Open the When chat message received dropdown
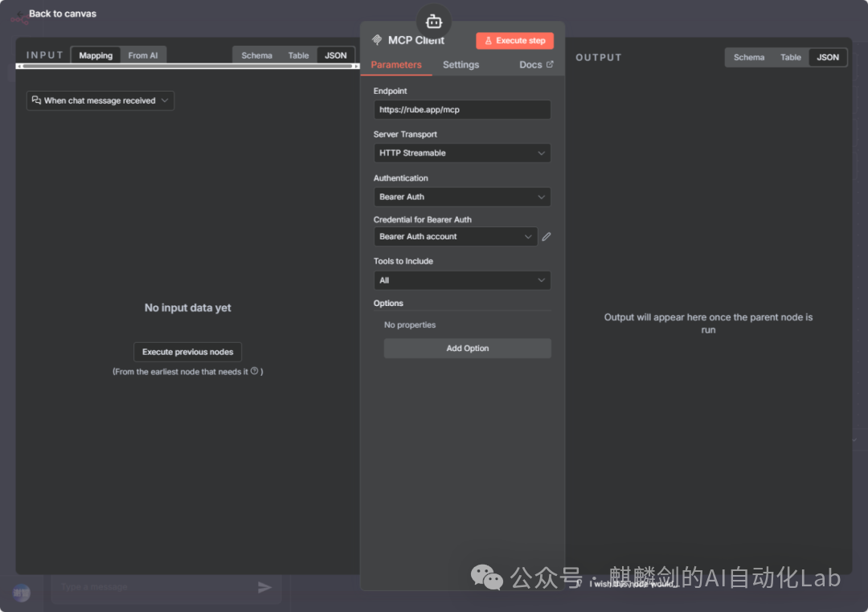 coord(100,100)
